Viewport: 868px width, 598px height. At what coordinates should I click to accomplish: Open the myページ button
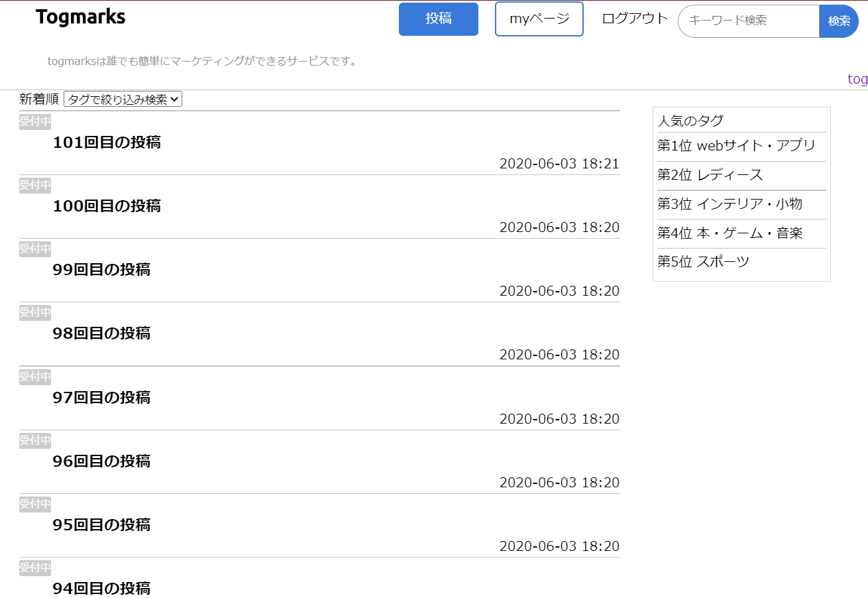point(539,19)
